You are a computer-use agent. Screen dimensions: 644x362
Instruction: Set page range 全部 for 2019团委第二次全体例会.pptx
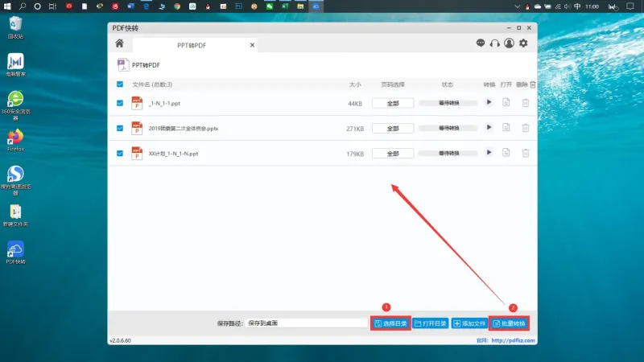393,128
